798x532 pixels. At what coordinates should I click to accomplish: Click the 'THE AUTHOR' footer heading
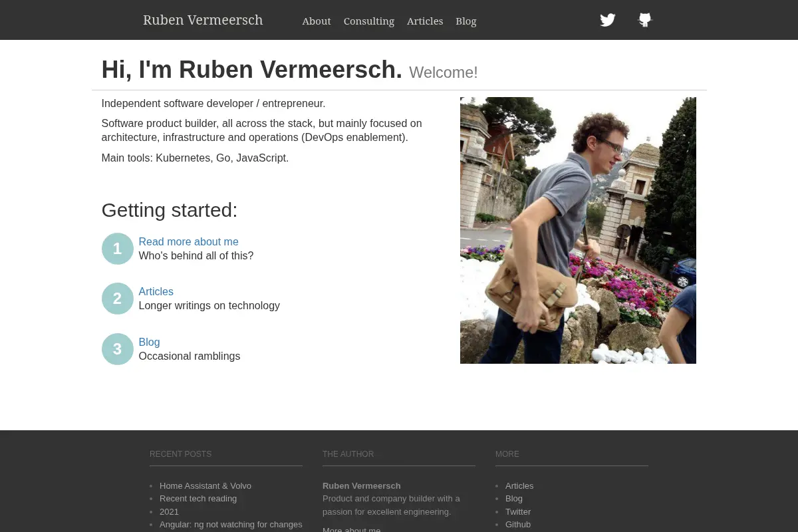coord(348,454)
